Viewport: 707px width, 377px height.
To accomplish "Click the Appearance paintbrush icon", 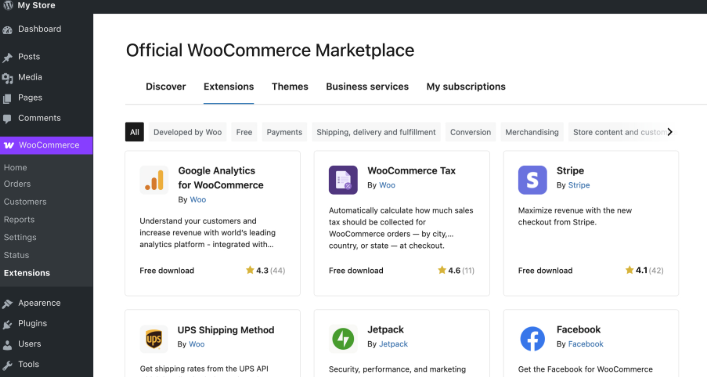I will [x=7, y=303].
